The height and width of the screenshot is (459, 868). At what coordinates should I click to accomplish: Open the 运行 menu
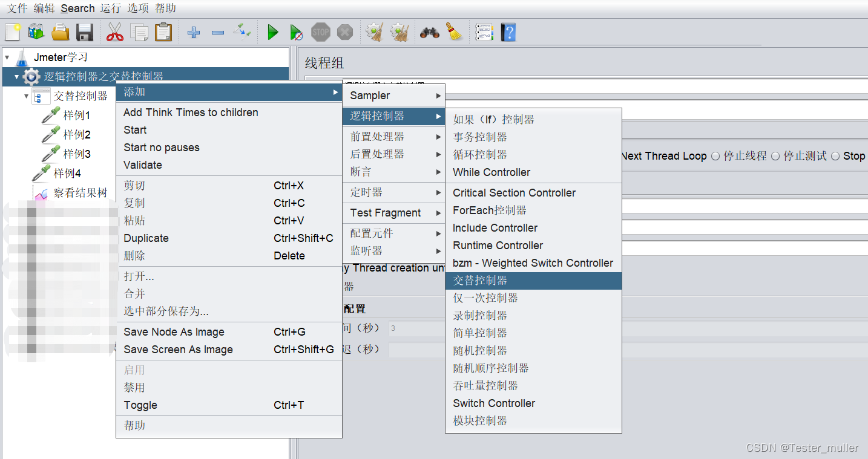pos(111,8)
